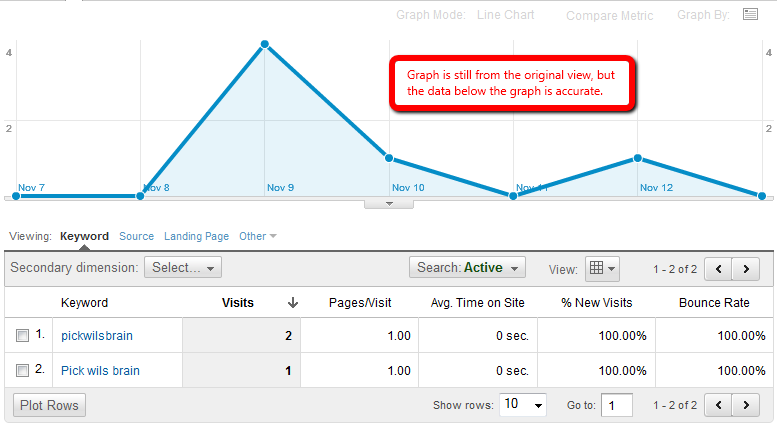Screen dimensions: 777x425
Task: Expand the Search: Active dropdown
Action: tap(467, 268)
